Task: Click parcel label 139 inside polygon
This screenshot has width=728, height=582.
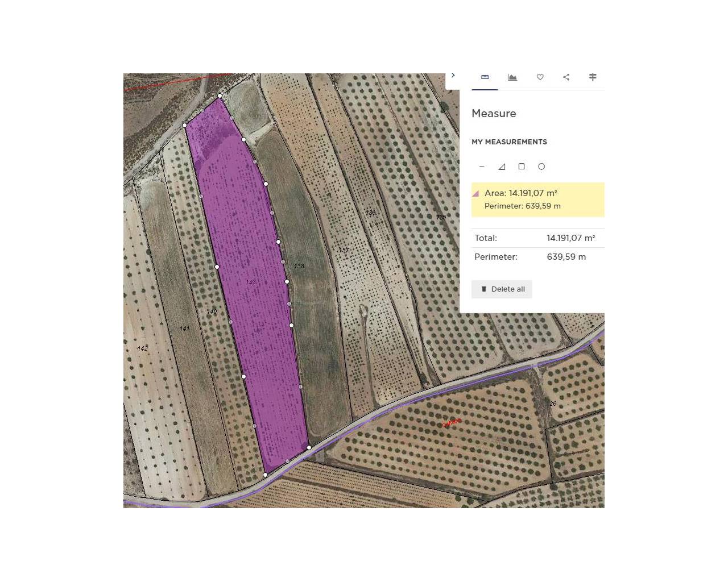Action: 251,282
